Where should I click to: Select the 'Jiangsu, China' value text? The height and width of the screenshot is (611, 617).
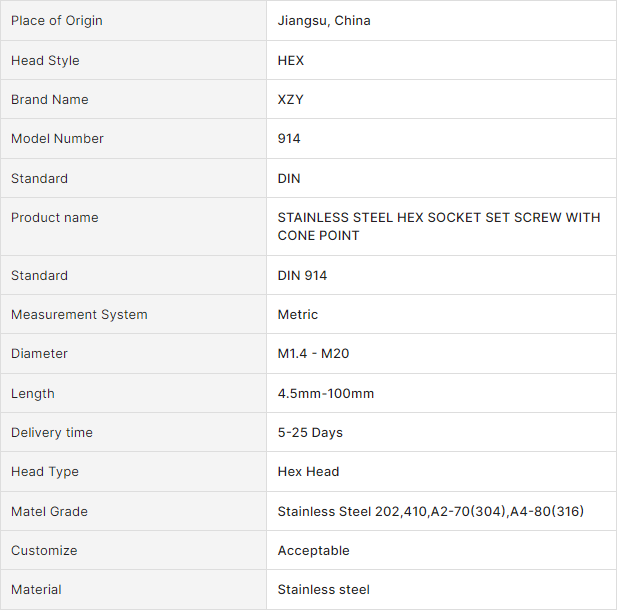pyautogui.click(x=324, y=21)
